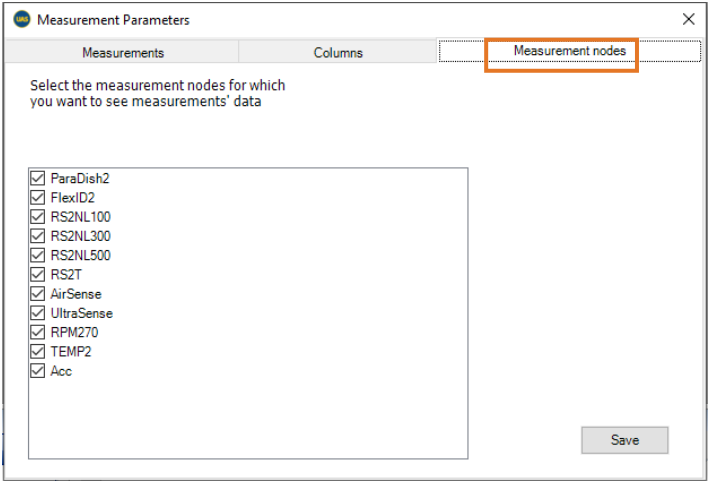711x485 pixels.
Task: Uncheck the RS2NL300 checkbox
Action: (38, 236)
